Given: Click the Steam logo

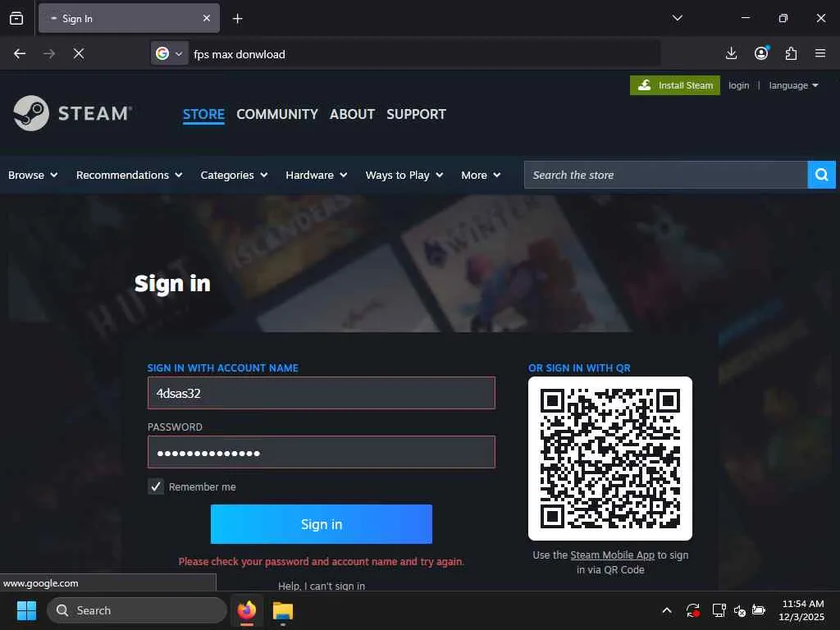Looking at the screenshot, I should (72, 113).
